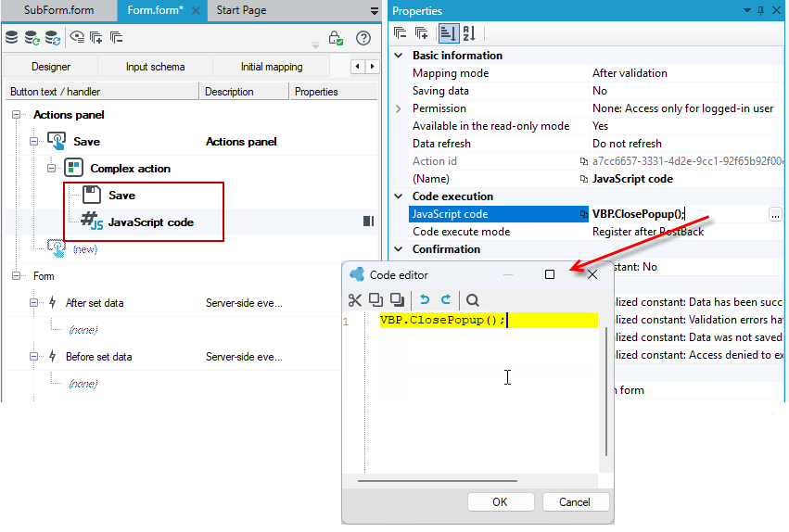The image size is (789, 532).
Task: Click the floppy disk Save action icon
Action: tap(92, 196)
